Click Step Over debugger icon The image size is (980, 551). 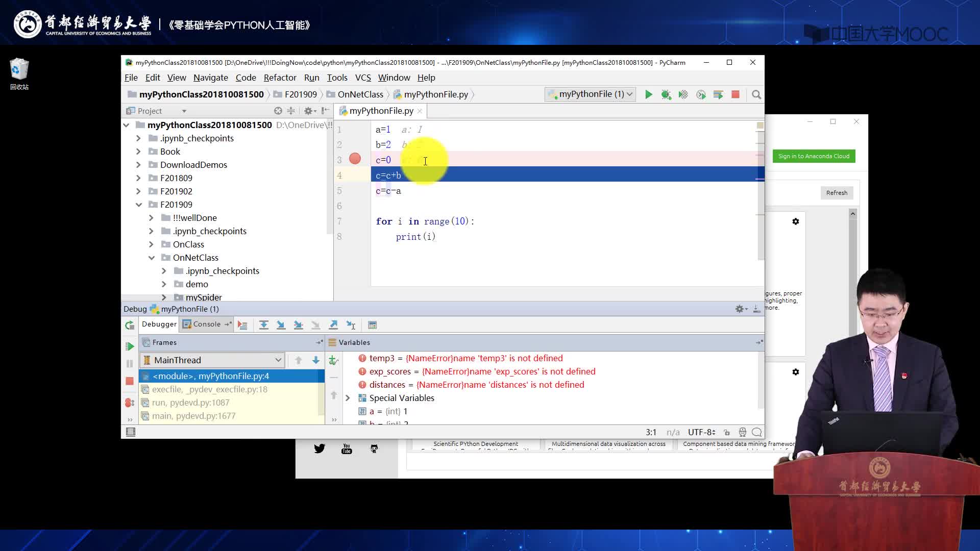click(x=264, y=325)
